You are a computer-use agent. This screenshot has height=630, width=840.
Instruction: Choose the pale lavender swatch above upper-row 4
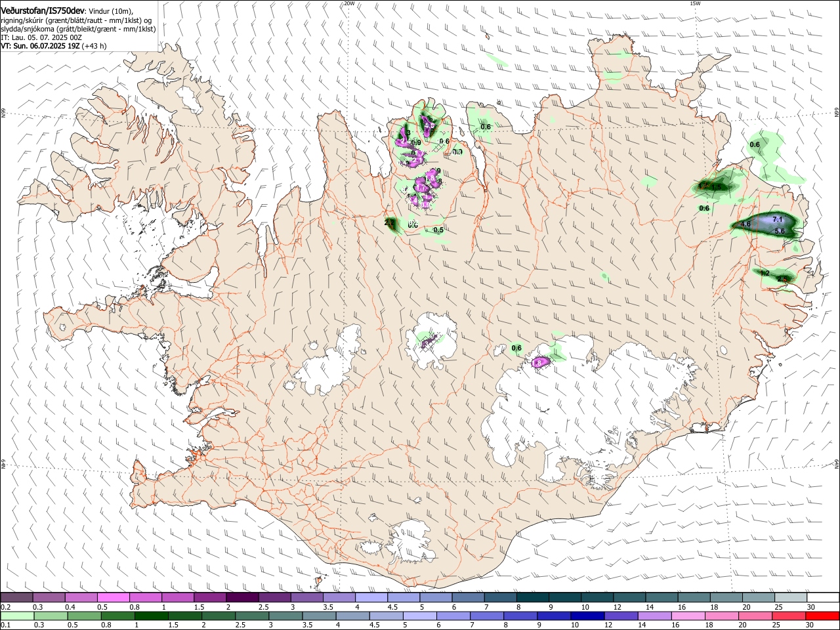click(371, 598)
